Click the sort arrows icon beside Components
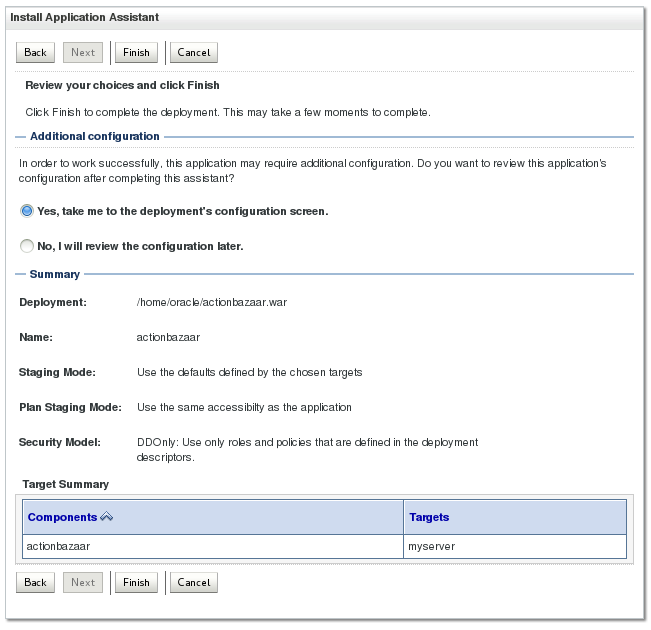The width and height of the screenshot is (651, 630). (107, 517)
